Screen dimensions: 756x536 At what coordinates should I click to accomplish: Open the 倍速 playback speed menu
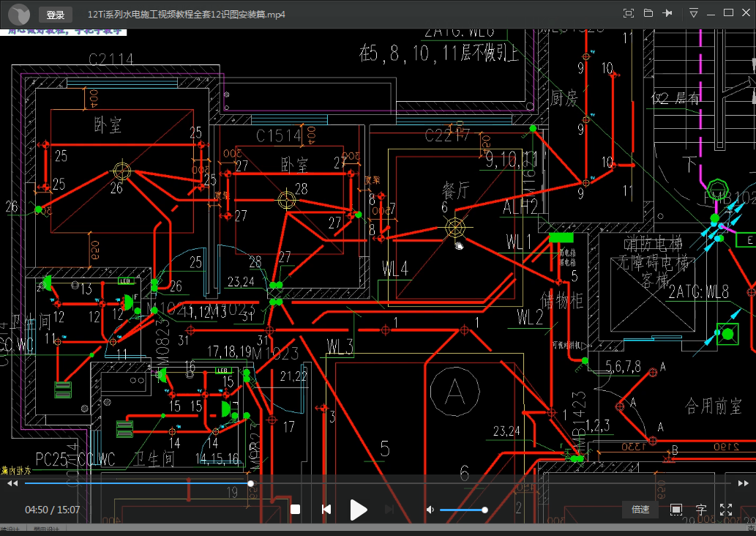pyautogui.click(x=640, y=510)
